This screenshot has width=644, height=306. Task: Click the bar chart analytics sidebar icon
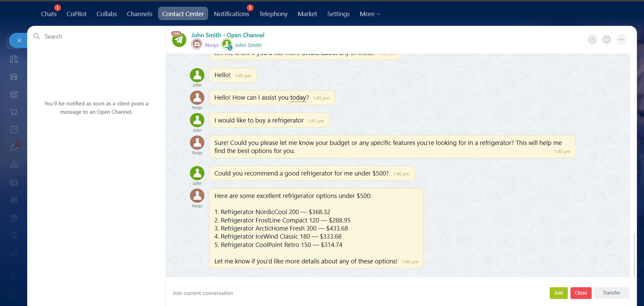pyautogui.click(x=14, y=165)
